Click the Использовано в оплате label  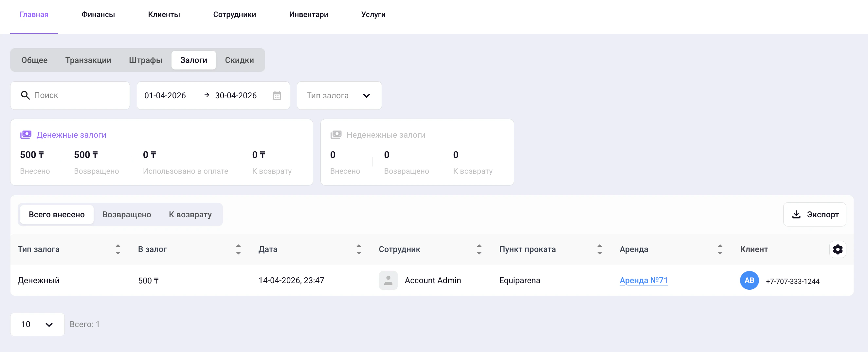185,171
